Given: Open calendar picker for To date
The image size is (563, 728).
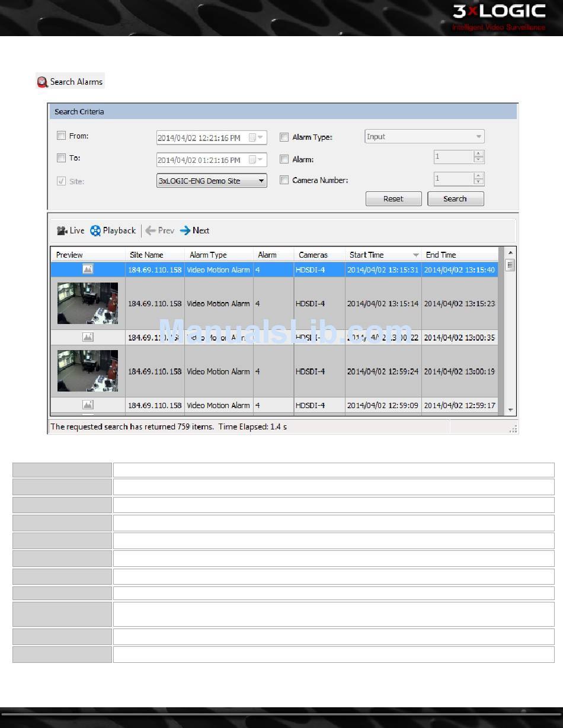Looking at the screenshot, I should point(255,160).
